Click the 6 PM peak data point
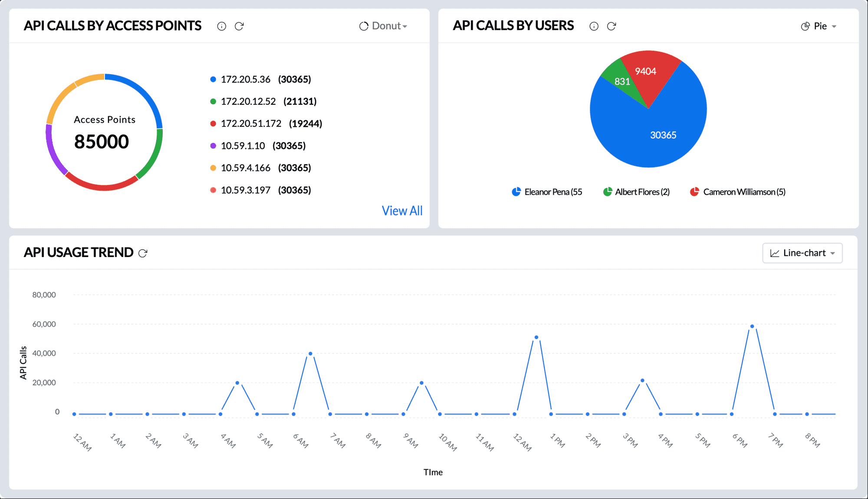 pyautogui.click(x=752, y=326)
